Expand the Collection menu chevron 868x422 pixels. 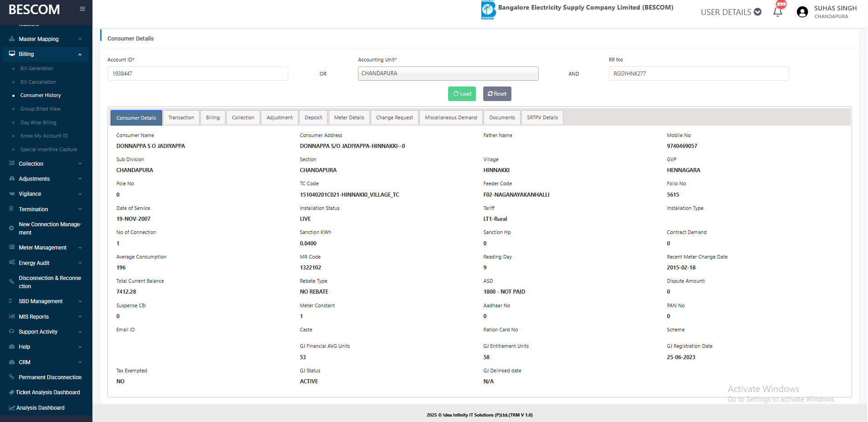coord(80,164)
